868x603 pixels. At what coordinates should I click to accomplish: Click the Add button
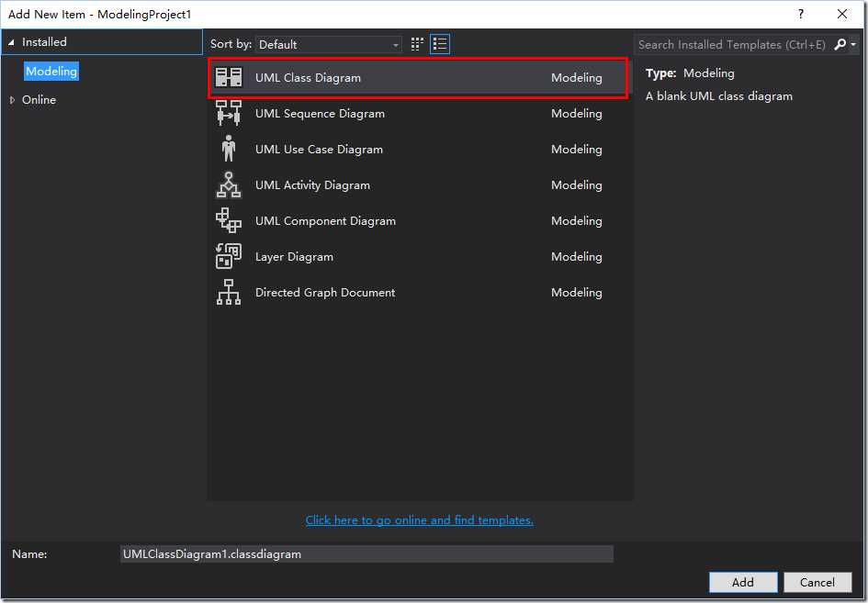tap(743, 582)
